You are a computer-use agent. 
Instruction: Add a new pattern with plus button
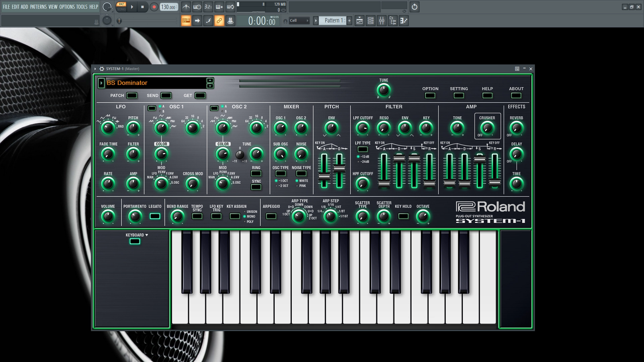point(349,21)
